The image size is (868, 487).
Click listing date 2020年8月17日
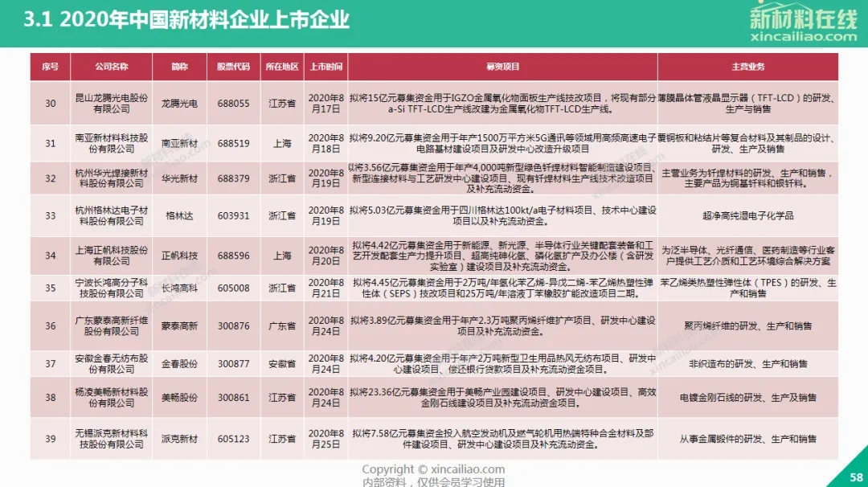coord(325,104)
